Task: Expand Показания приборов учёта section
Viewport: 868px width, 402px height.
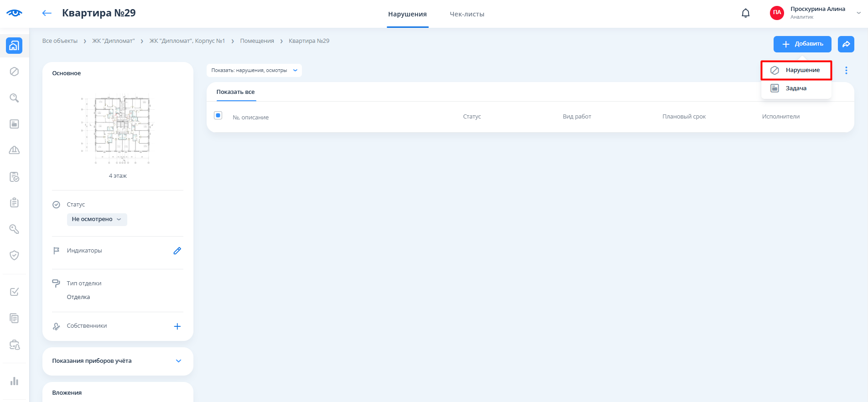Action: [178, 361]
